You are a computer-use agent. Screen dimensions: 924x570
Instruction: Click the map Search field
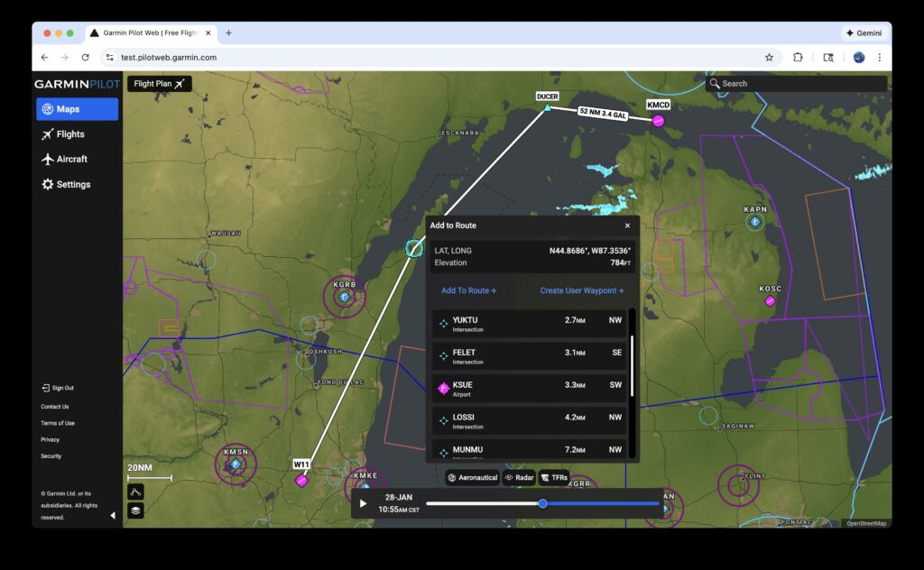[794, 83]
